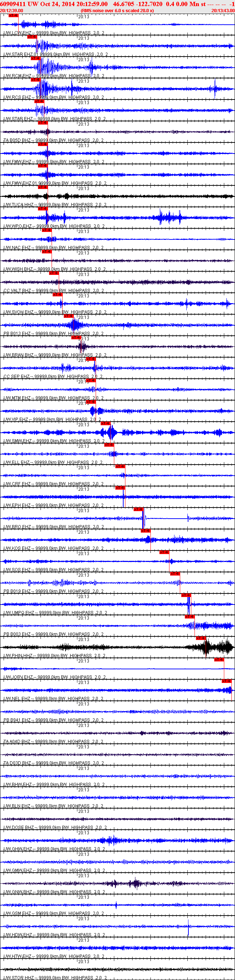Click the event ID 60909411 in header

click(13, 4)
